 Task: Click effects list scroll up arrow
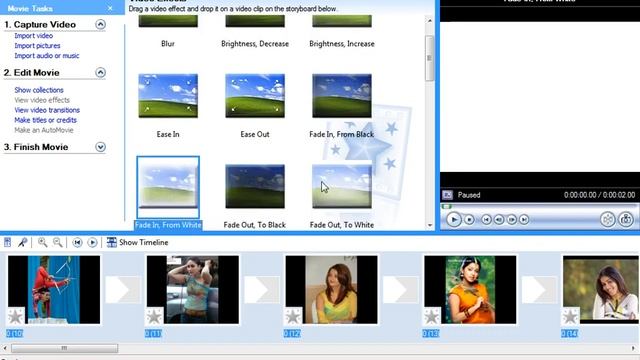tap(429, 20)
